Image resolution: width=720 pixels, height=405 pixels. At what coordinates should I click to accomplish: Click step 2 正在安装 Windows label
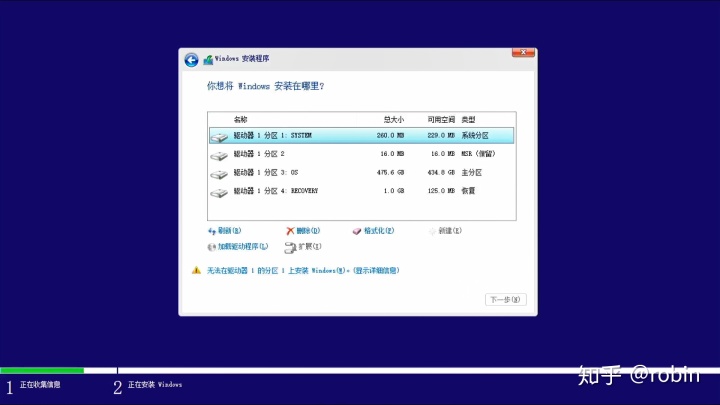pyautogui.click(x=155, y=385)
